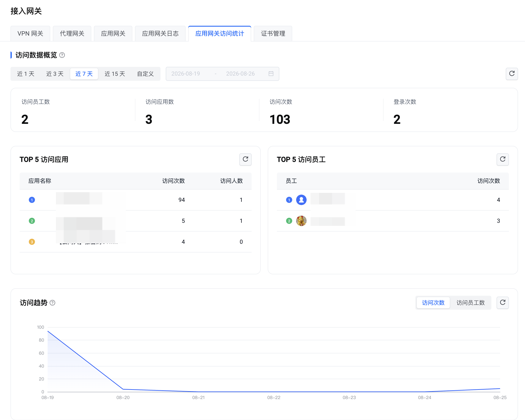Open the calendar icon in date range
Viewport: 525px width, 420px height.
tap(271, 74)
